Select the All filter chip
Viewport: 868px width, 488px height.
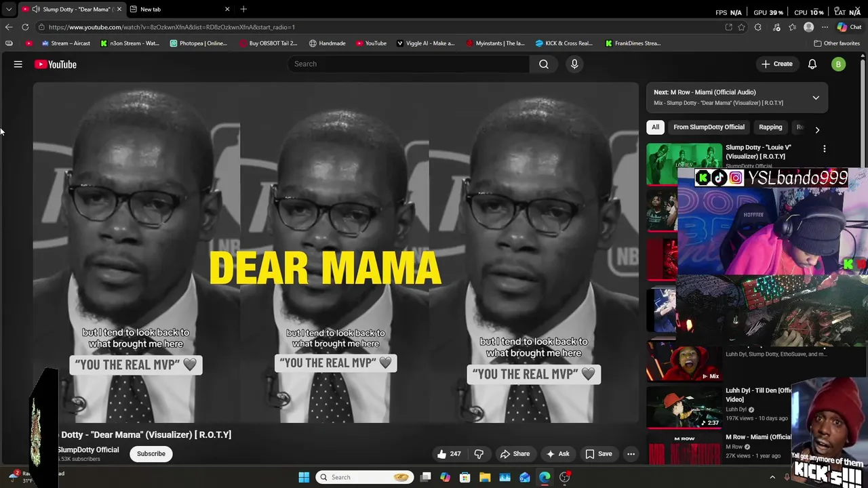(655, 127)
